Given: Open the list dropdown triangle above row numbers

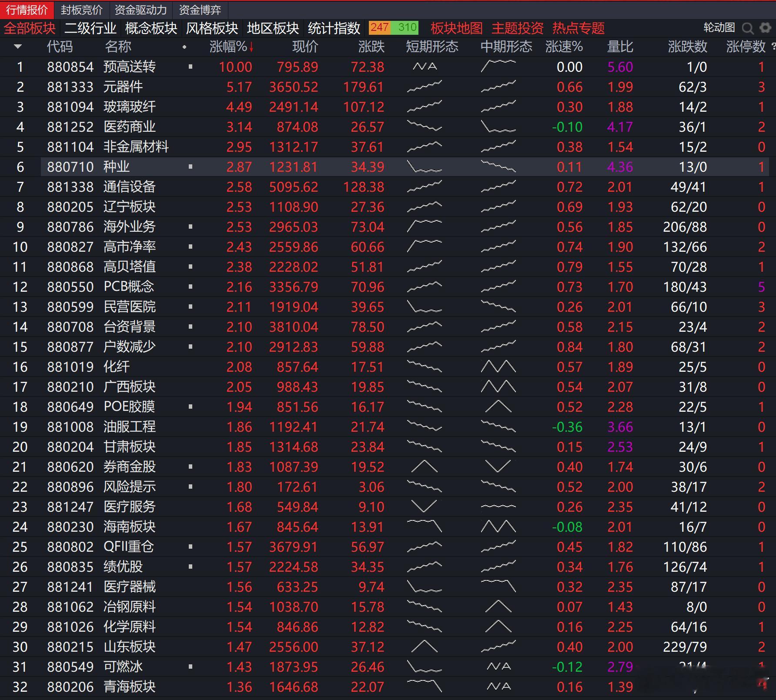Looking at the screenshot, I should click(x=18, y=46).
